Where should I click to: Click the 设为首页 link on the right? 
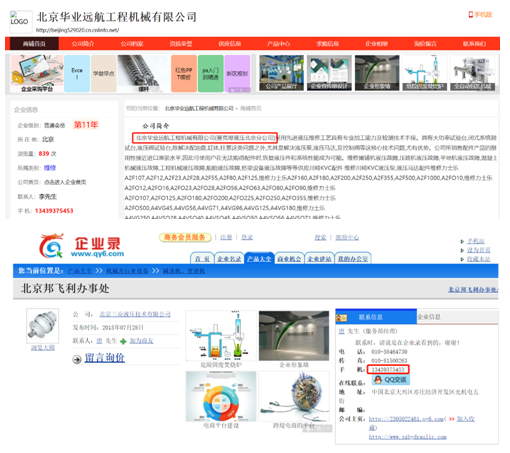(x=478, y=250)
